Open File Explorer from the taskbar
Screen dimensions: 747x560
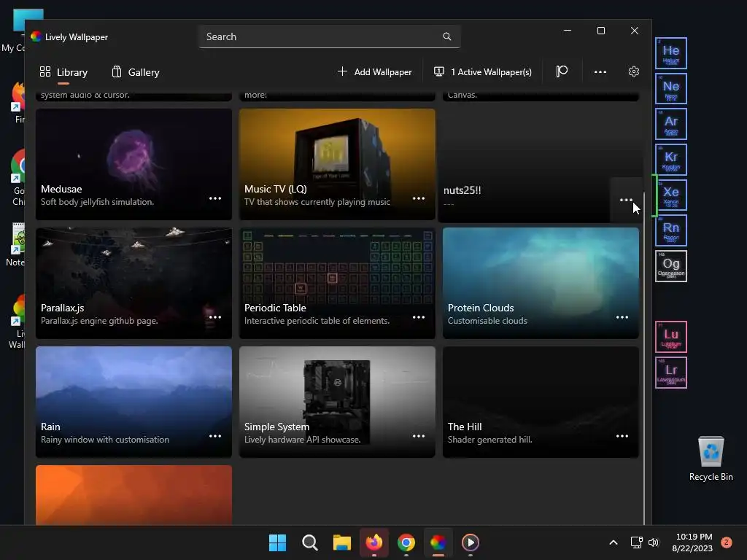pos(342,542)
